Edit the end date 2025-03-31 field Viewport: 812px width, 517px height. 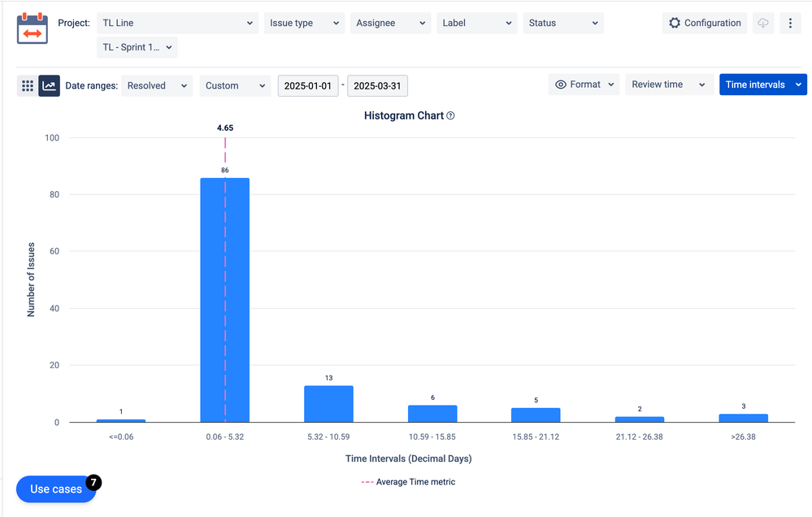[x=377, y=86]
